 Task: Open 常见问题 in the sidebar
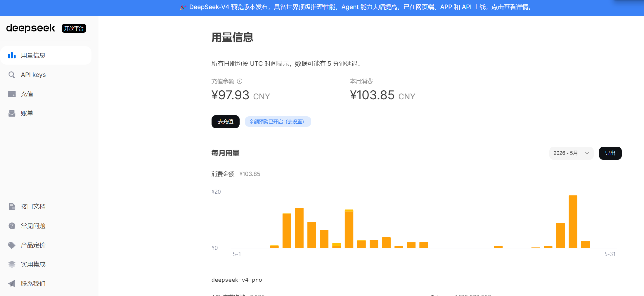coord(46,226)
